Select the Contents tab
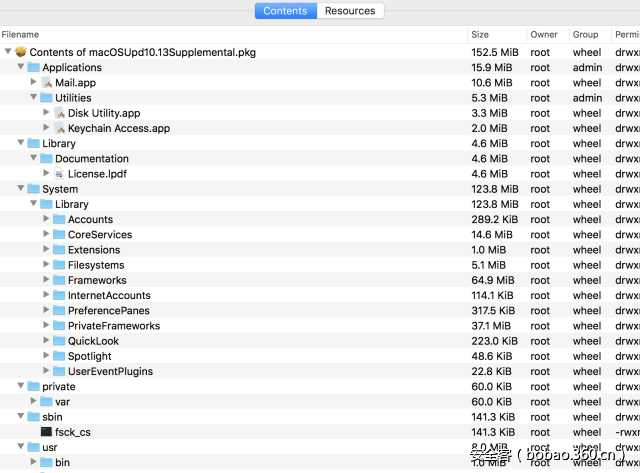Image resolution: width=640 pixels, height=473 pixels. pos(285,11)
